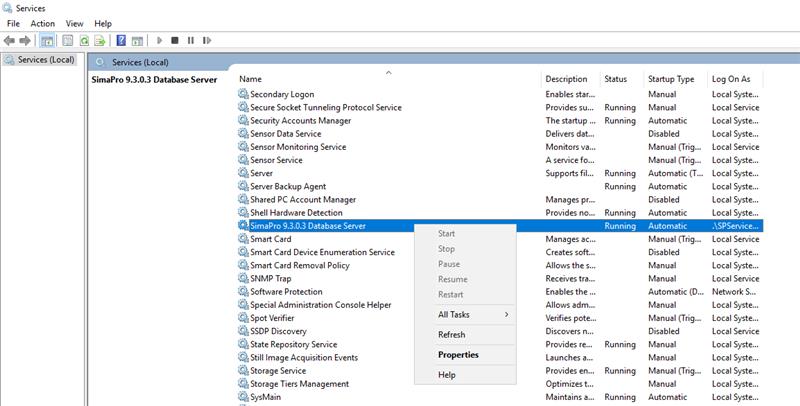Select the Secure Socket Tunneling Protocol Service row

[500, 107]
